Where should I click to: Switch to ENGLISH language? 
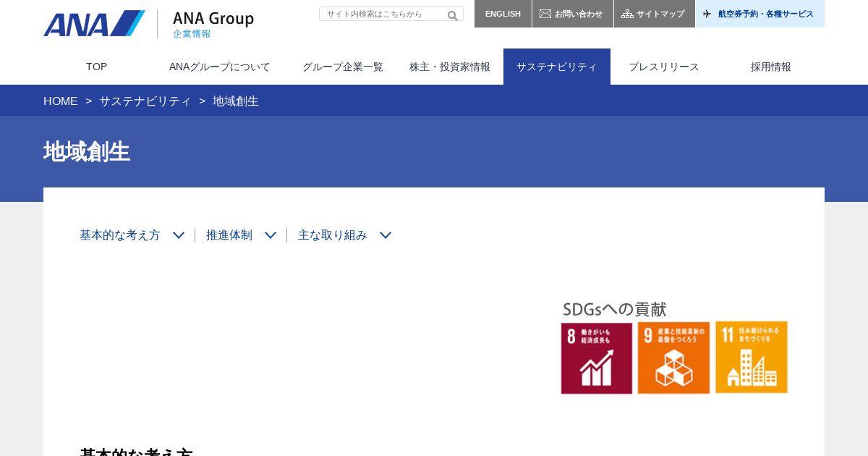click(x=503, y=14)
